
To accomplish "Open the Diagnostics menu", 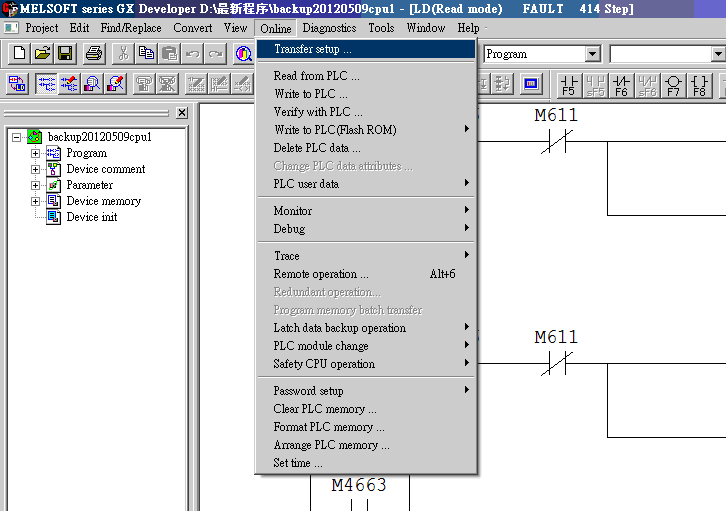I will click(x=329, y=28).
